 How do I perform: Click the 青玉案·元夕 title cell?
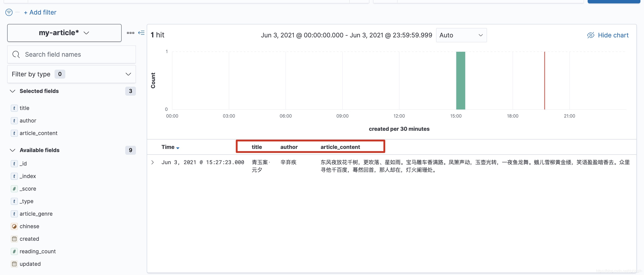[261, 166]
